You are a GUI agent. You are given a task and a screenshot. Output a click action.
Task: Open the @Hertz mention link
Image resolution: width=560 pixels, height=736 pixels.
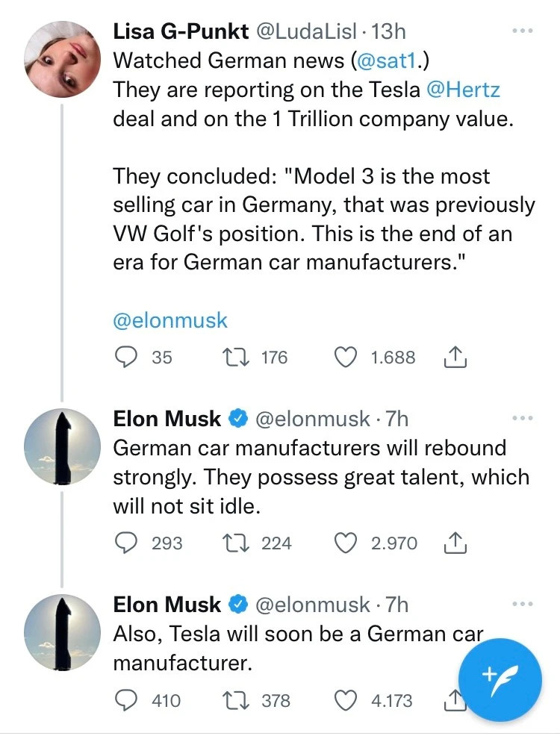(463, 90)
